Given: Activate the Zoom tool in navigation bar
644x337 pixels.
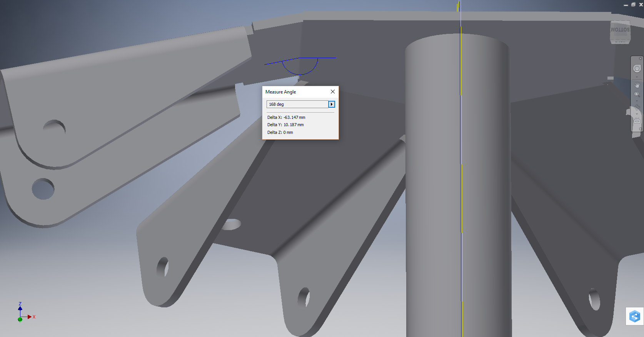Looking at the screenshot, I should pyautogui.click(x=637, y=94).
